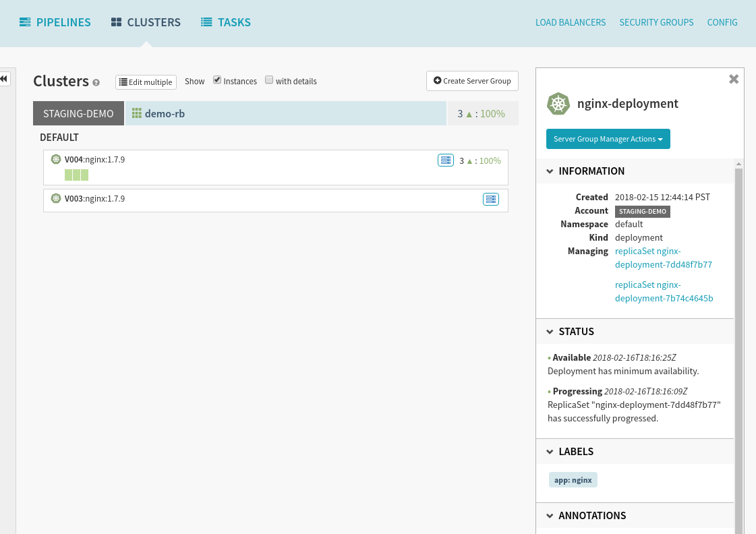Enable the 'with details' checkbox
This screenshot has height=534, width=756.
pyautogui.click(x=269, y=80)
